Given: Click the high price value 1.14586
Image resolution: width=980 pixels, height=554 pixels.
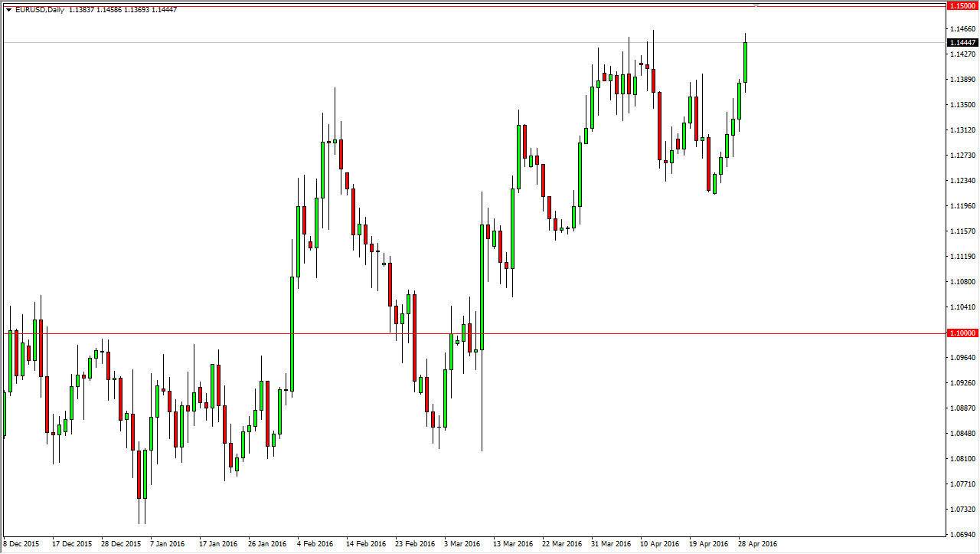Looking at the screenshot, I should [x=107, y=10].
